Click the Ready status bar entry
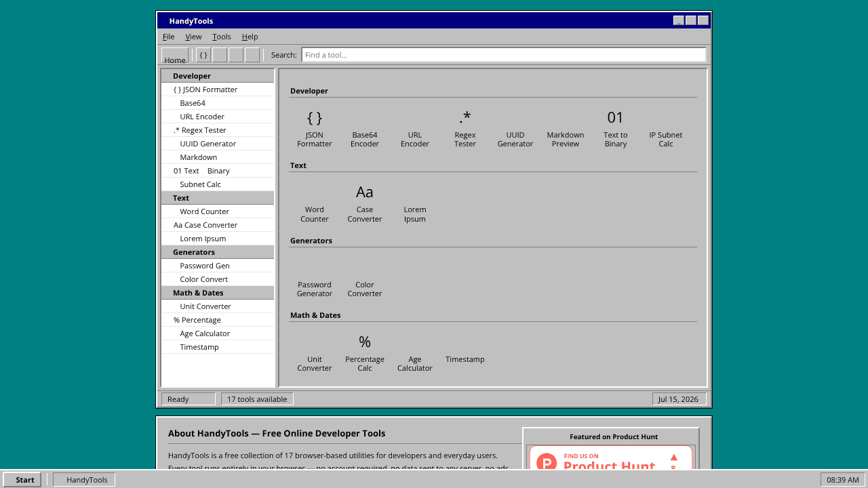The height and width of the screenshot is (488, 868). (189, 399)
